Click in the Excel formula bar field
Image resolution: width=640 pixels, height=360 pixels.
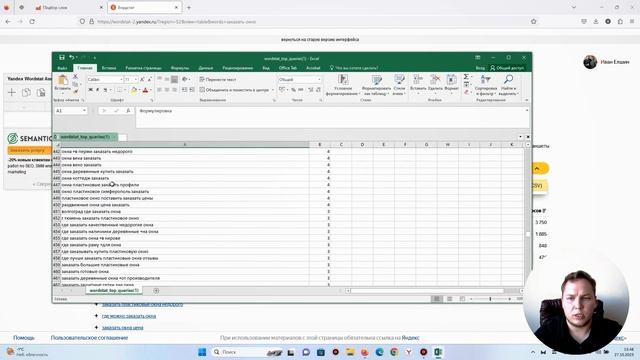pyautogui.click(x=331, y=118)
